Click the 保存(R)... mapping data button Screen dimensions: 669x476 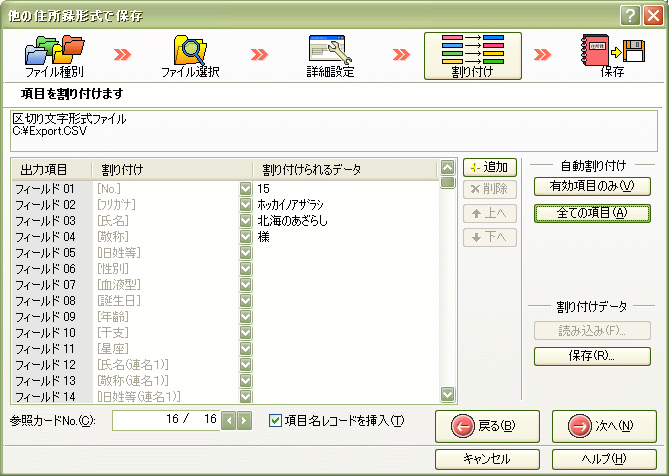592,356
